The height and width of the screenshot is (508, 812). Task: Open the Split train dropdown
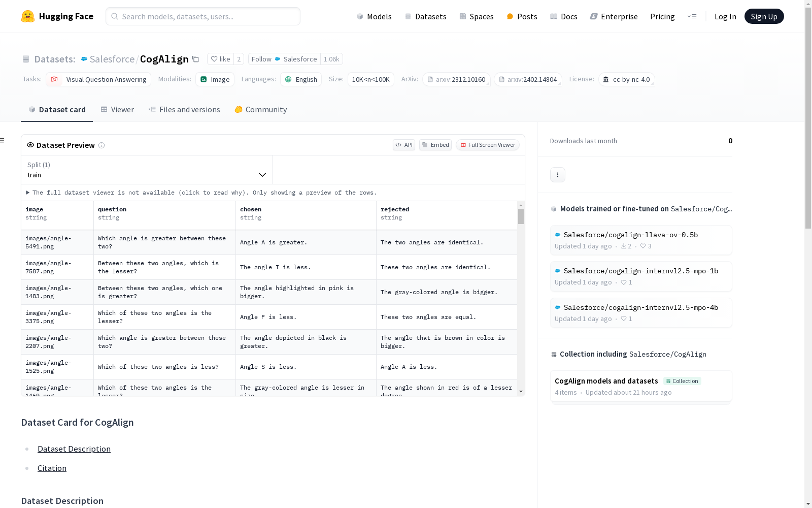[147, 170]
